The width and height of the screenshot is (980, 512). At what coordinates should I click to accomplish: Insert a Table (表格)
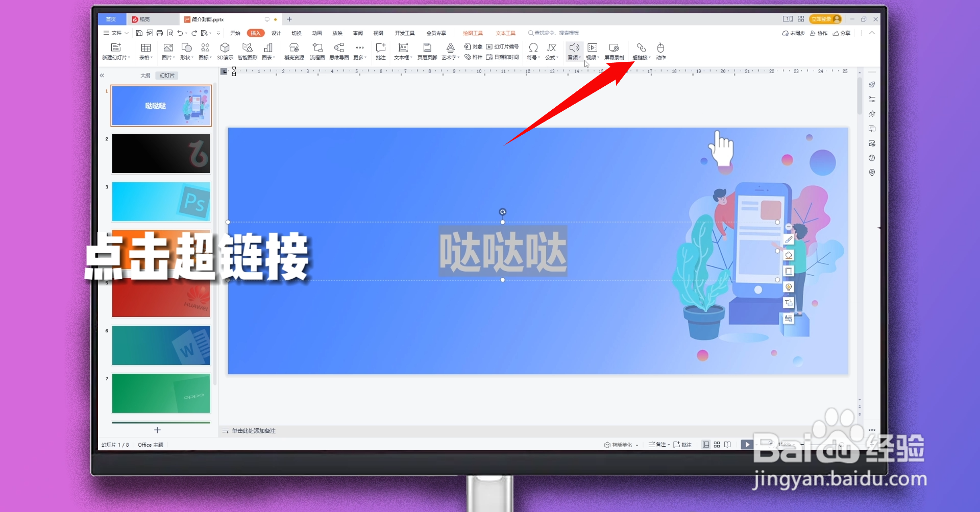pyautogui.click(x=145, y=51)
